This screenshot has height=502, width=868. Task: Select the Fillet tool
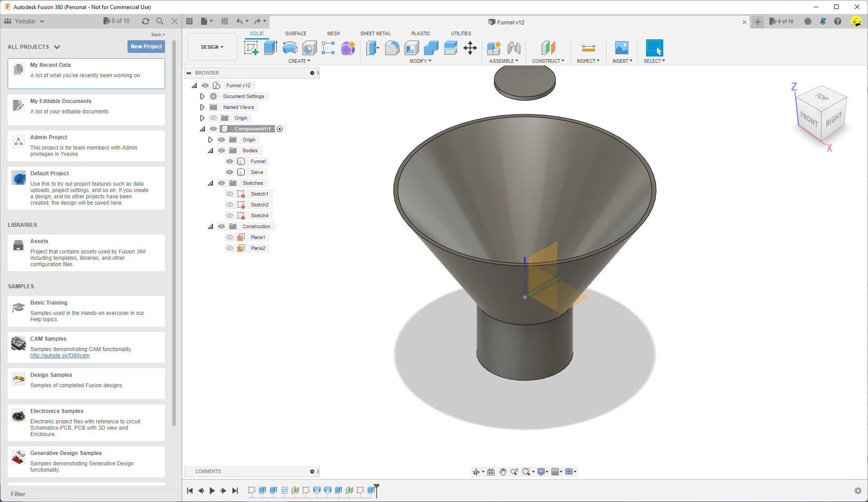(x=392, y=48)
